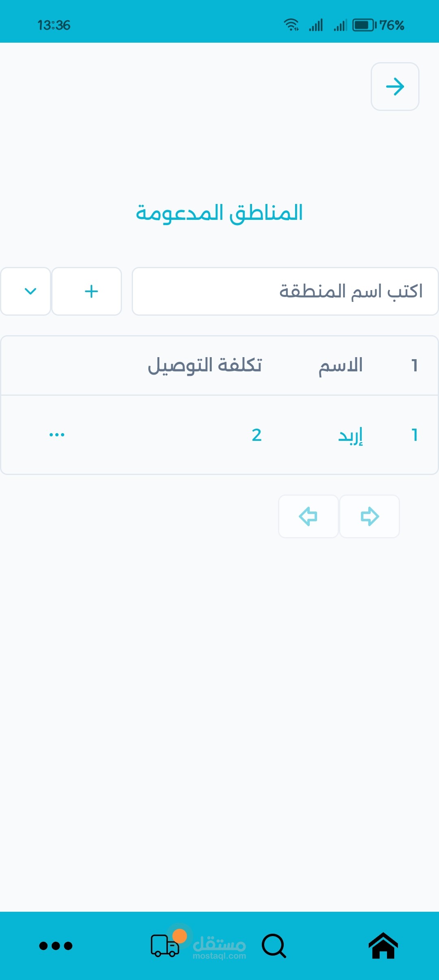Open the Search tab in bottom bar

274,945
